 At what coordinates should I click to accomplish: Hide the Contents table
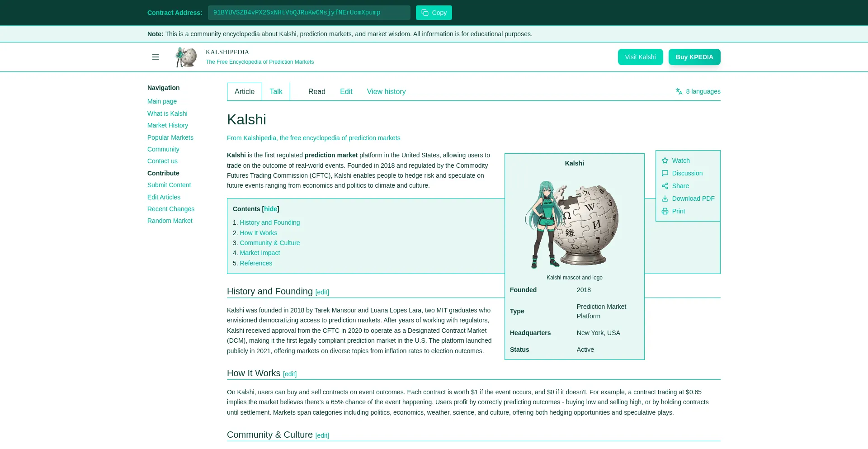click(270, 209)
